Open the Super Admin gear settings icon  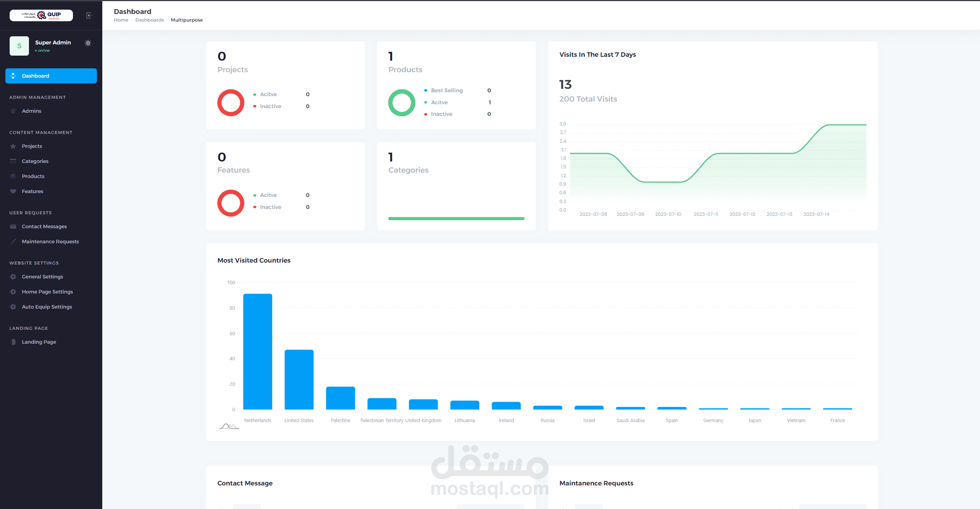(x=88, y=43)
